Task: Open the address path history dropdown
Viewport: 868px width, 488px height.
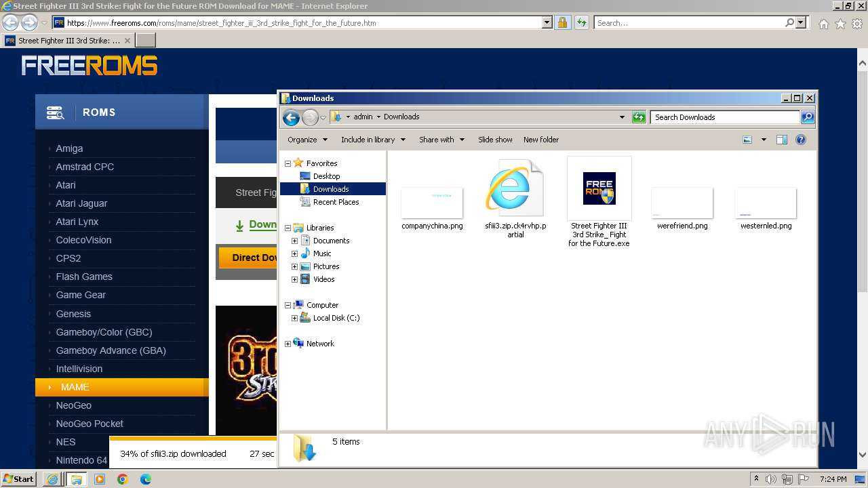Action: point(622,117)
